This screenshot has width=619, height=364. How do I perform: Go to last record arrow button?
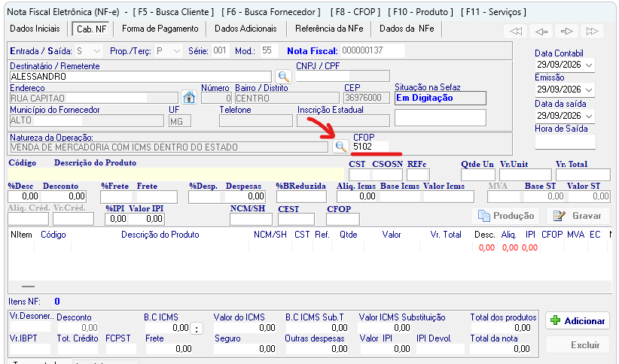click(x=592, y=31)
